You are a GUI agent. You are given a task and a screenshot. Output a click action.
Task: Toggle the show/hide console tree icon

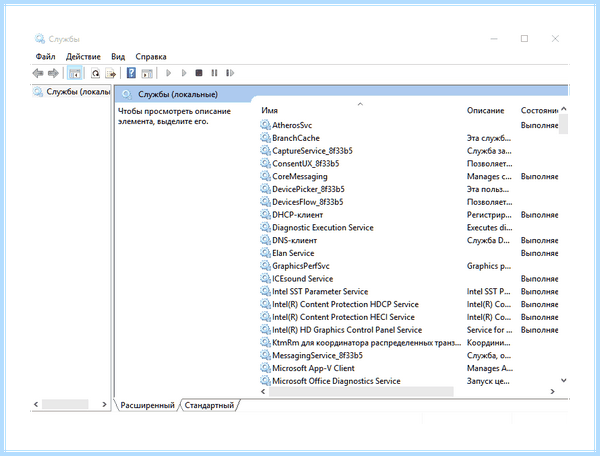75,73
